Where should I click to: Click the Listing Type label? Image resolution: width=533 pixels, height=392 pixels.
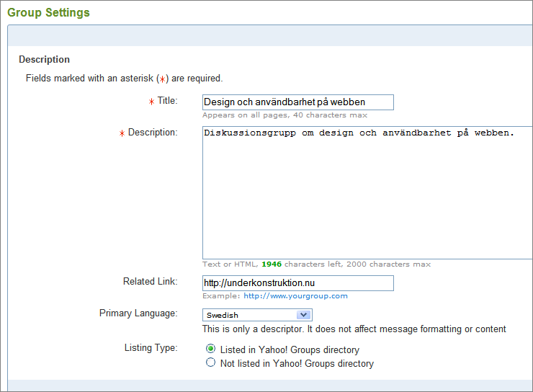click(151, 348)
